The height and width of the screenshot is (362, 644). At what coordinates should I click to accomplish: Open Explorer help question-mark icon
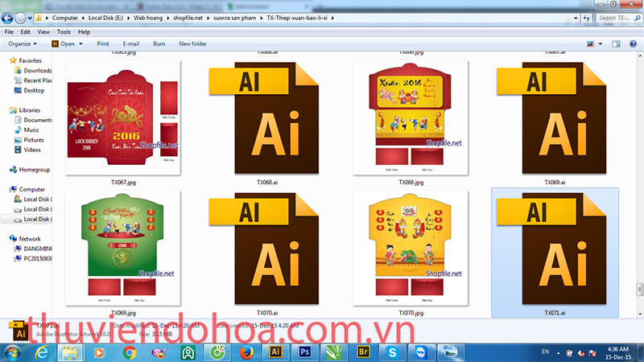coord(633,44)
